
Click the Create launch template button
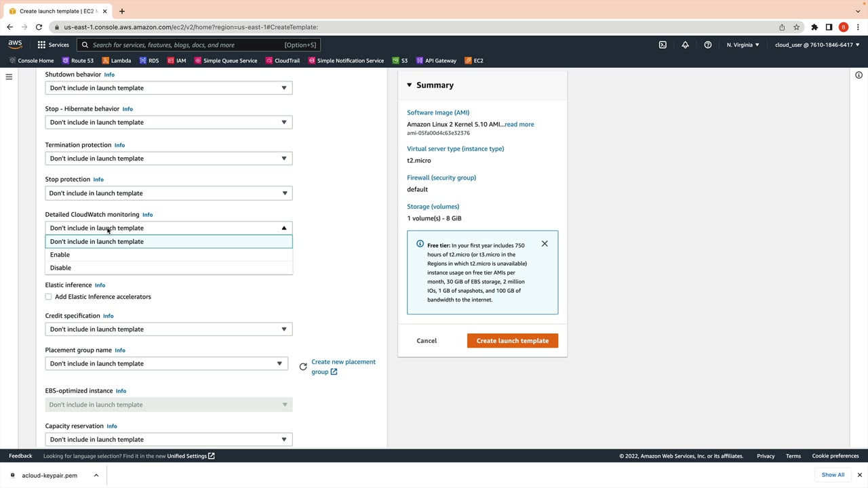point(513,341)
